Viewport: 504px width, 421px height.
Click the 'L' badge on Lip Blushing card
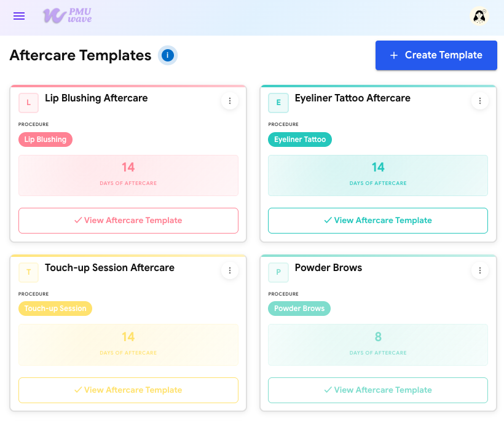tap(28, 103)
